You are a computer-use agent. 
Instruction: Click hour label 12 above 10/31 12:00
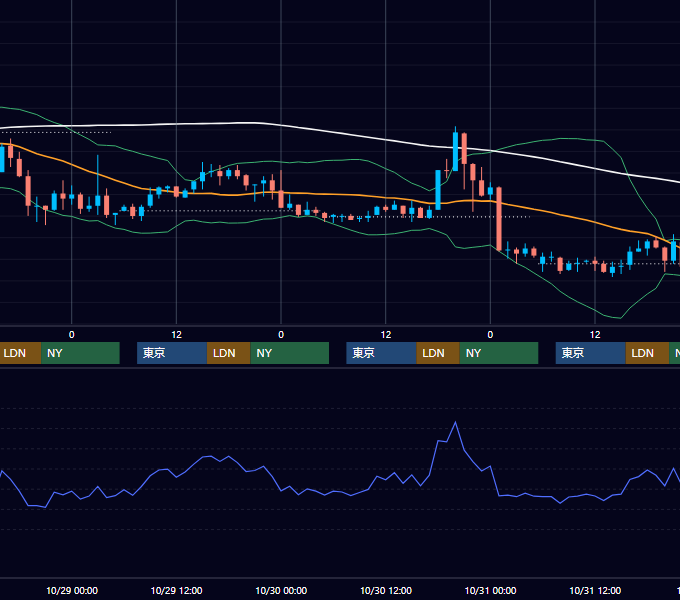[595, 335]
